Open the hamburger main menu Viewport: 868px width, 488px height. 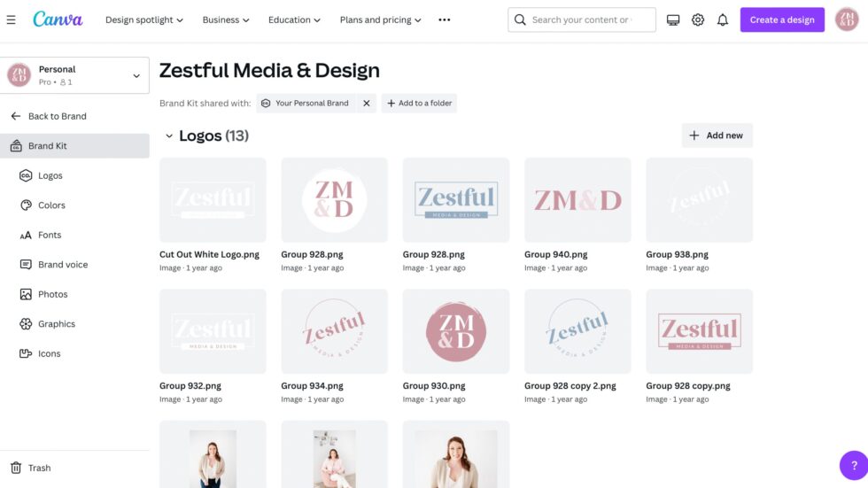tap(11, 19)
